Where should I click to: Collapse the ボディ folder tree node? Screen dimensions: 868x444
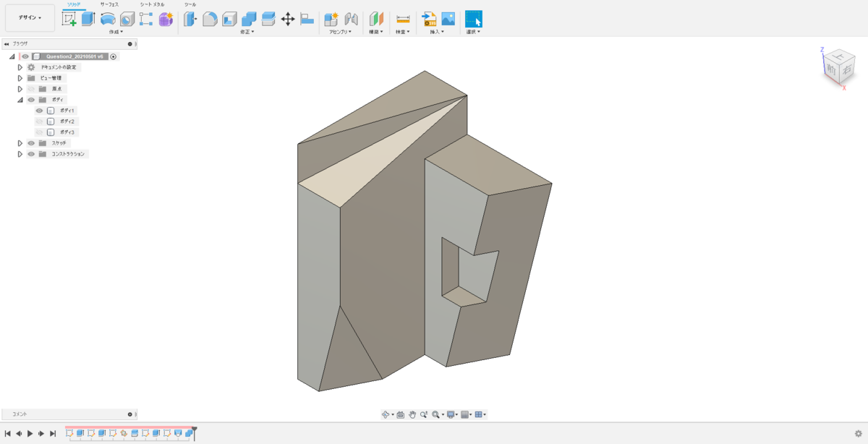pyautogui.click(x=20, y=100)
